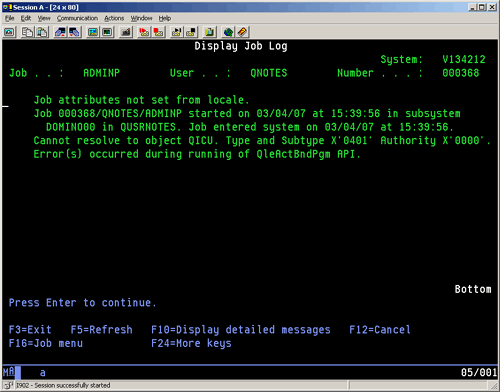This screenshot has height=392, width=500.
Task: Click the Receive File from Host icon
Action: [74, 32]
